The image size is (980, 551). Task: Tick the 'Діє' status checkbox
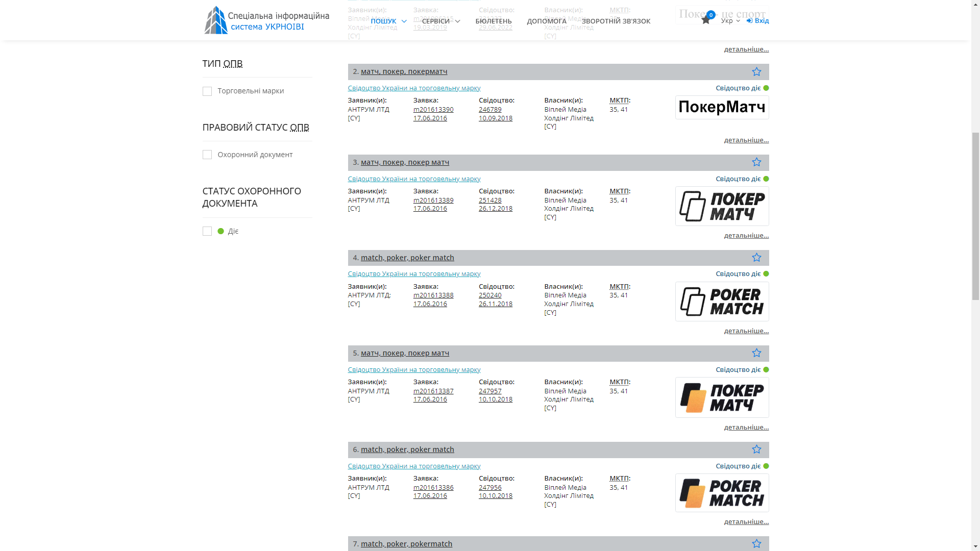(x=207, y=231)
